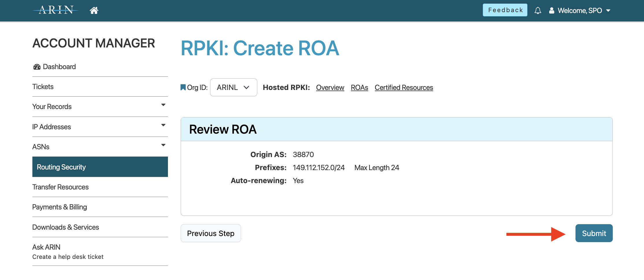
Task: Click the Review ROA heading
Action: [x=223, y=129]
